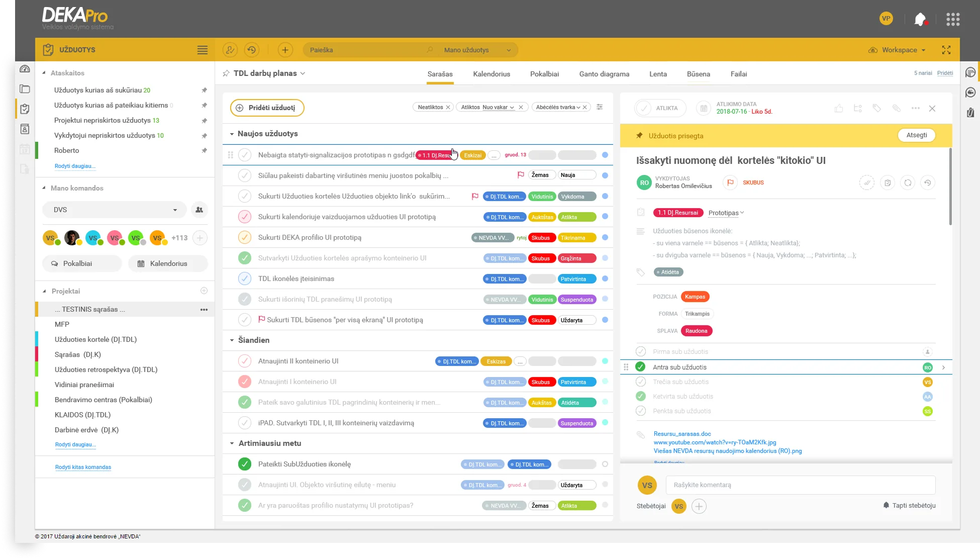
Task: Open the Būsena tab
Action: point(699,74)
